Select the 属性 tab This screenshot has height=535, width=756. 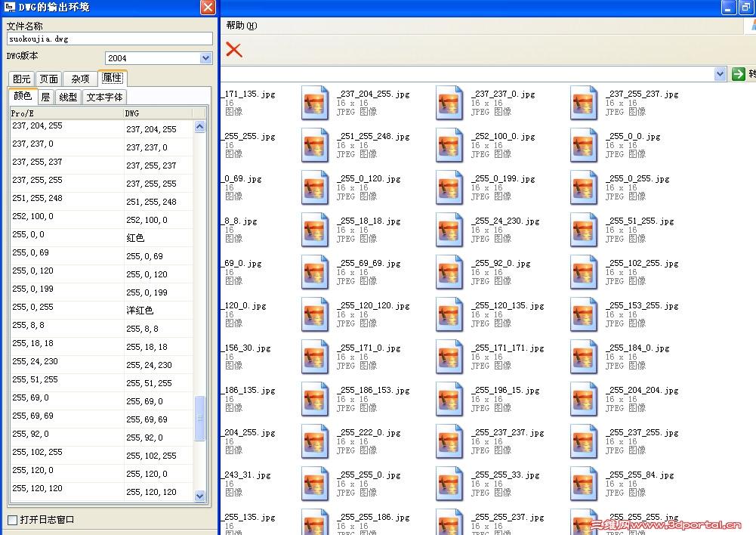(x=113, y=78)
